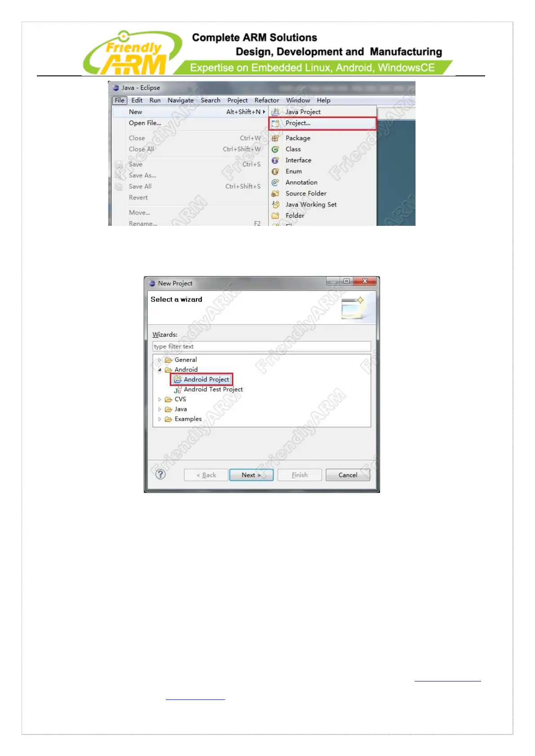
Task: Click the Finish button
Action: pos(300,475)
